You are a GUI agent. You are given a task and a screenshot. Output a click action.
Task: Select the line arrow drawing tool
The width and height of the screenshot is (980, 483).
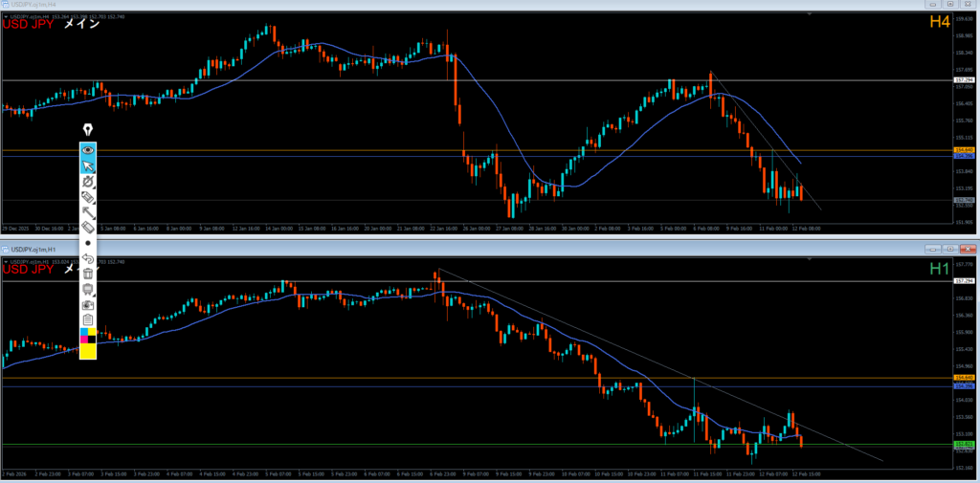(x=87, y=212)
